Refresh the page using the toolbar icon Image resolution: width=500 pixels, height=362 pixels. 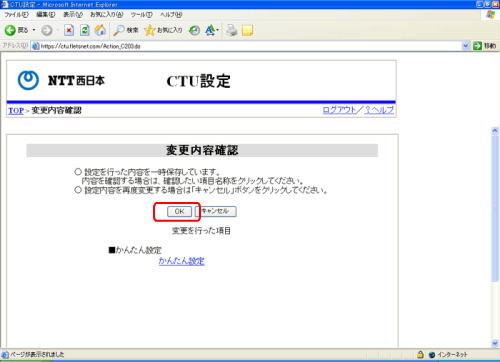[85, 30]
